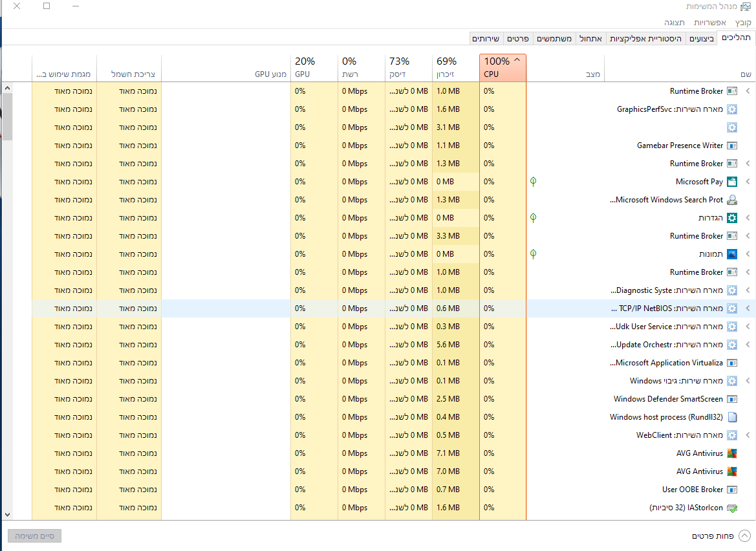Image resolution: width=756 pixels, height=551 pixels.
Task: Switch to the ביצועים tab
Action: pos(702,39)
